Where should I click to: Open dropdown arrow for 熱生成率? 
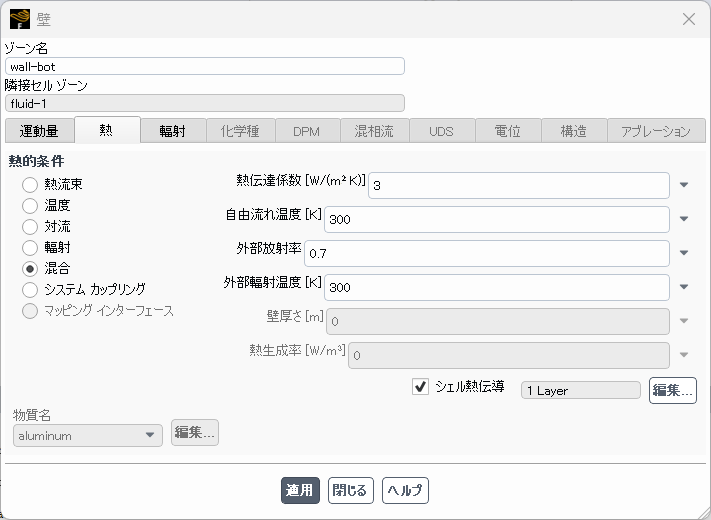tap(684, 355)
